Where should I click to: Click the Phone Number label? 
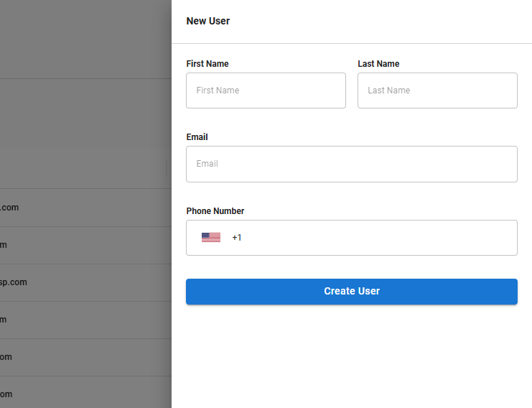[215, 211]
